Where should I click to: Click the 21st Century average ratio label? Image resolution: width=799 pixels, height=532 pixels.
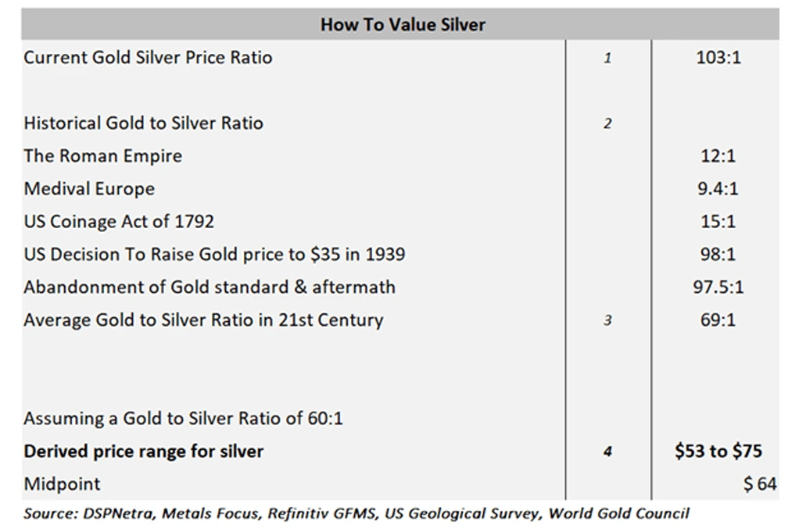point(203,320)
